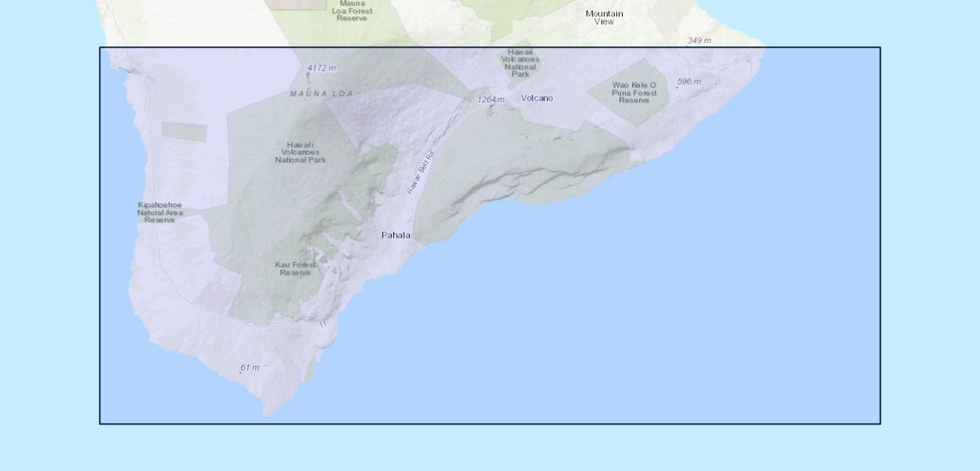
Task: Select Hawaii Volcanoes National Park label below Mauna Loa
Action: pos(300,152)
